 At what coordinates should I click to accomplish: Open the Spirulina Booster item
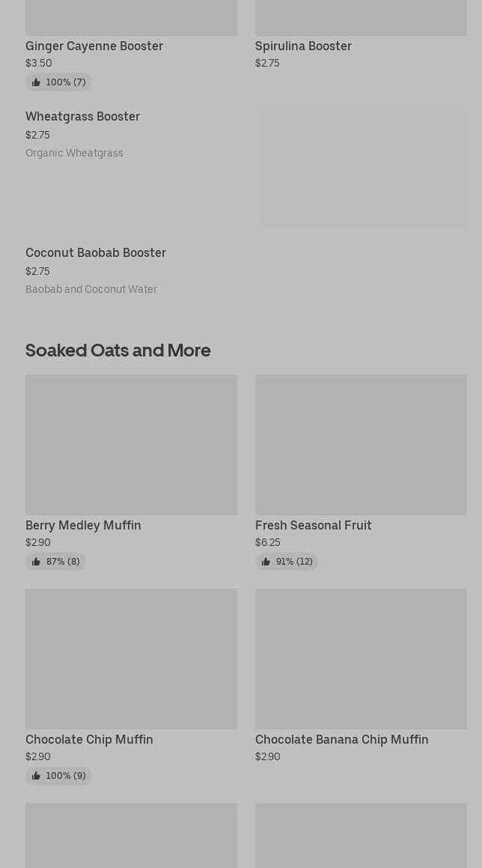(x=303, y=46)
